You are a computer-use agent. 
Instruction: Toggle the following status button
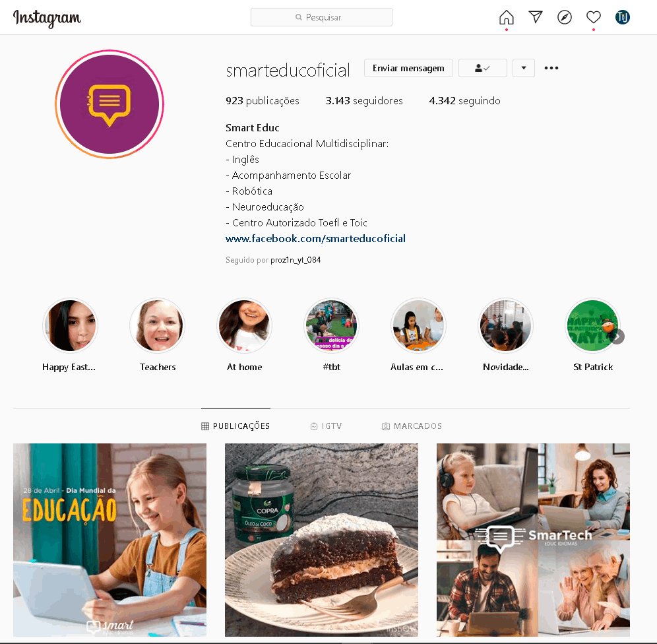coord(483,68)
